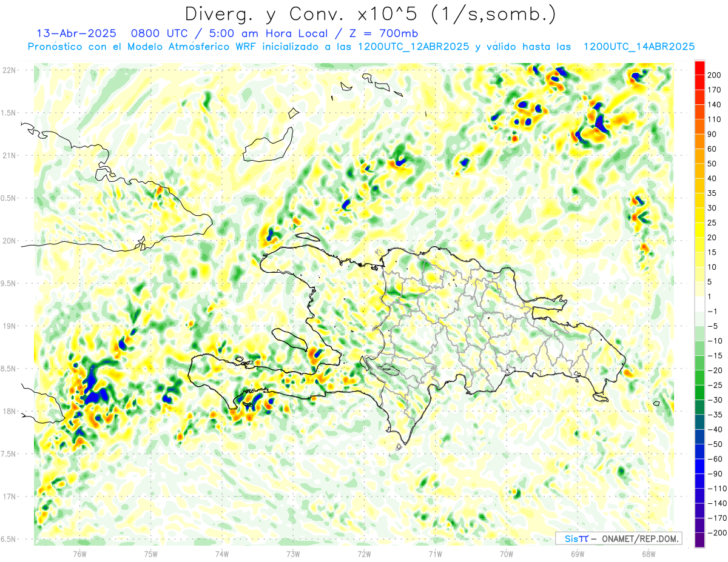Click the '-35' colorbar value
This screenshot has width=728, height=562.
point(714,415)
